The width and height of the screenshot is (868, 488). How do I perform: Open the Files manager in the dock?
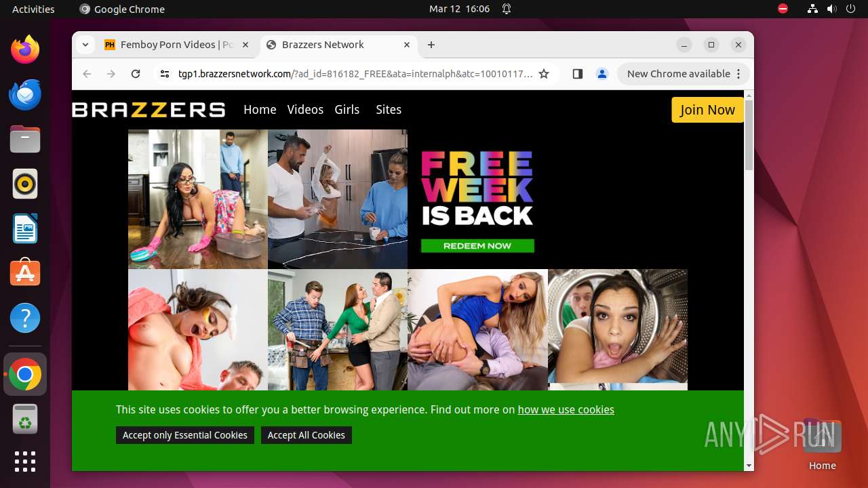(25, 139)
